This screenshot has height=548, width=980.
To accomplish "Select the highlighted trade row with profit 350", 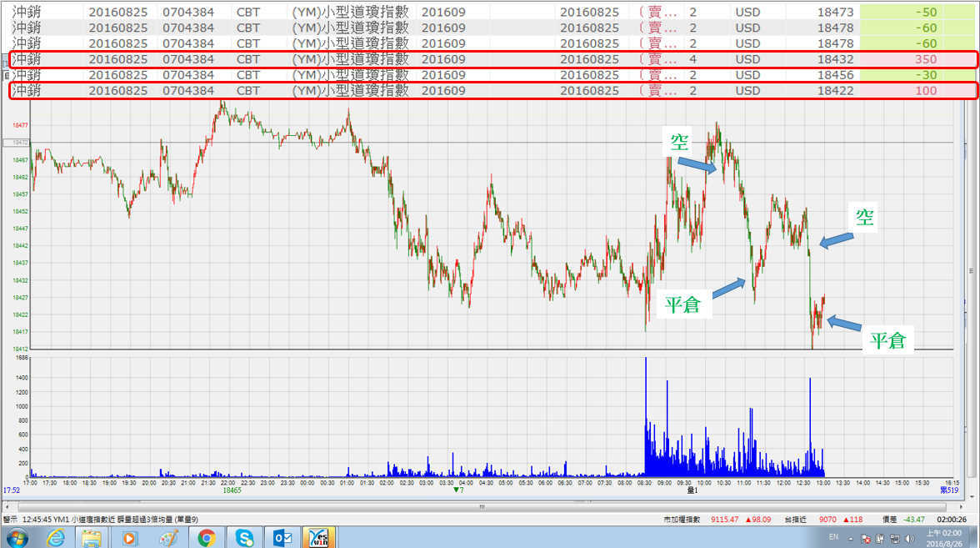I will (x=492, y=59).
